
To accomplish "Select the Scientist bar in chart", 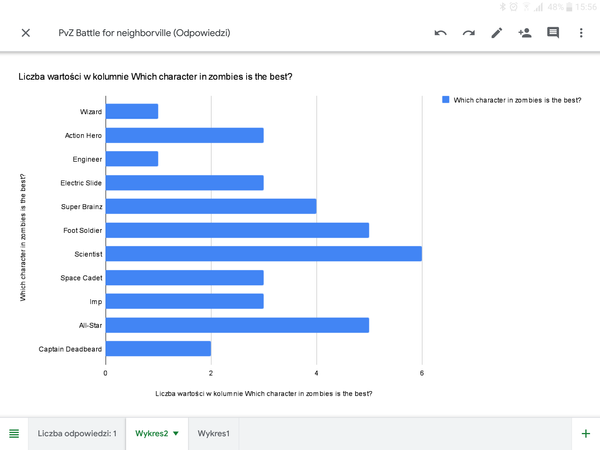I will click(x=263, y=254).
